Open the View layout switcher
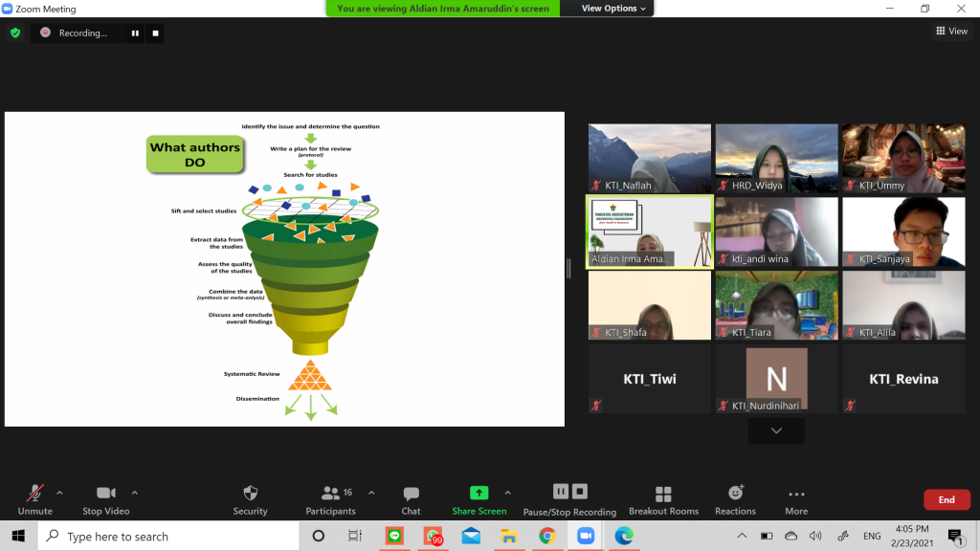Image resolution: width=980 pixels, height=551 pixels. [952, 31]
